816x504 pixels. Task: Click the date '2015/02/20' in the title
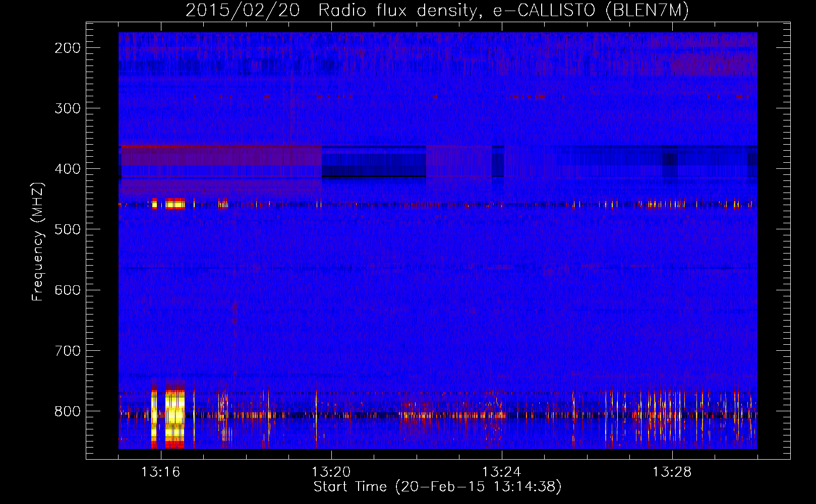coord(243,11)
